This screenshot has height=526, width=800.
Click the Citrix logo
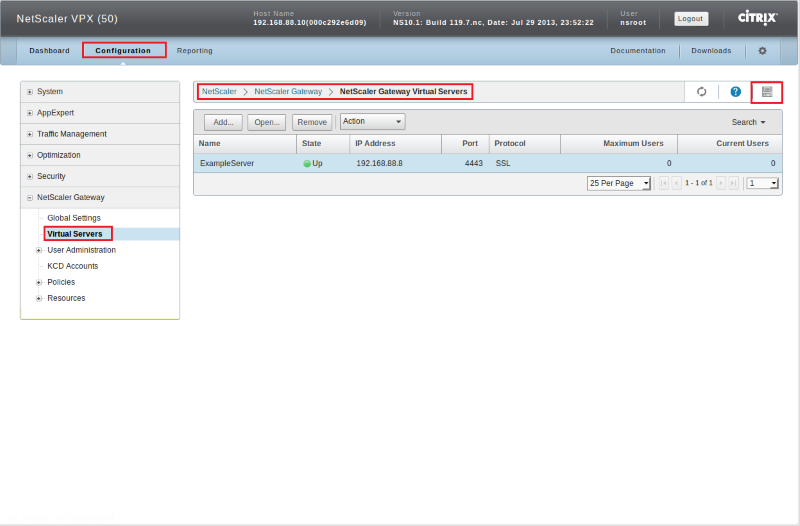(x=757, y=18)
